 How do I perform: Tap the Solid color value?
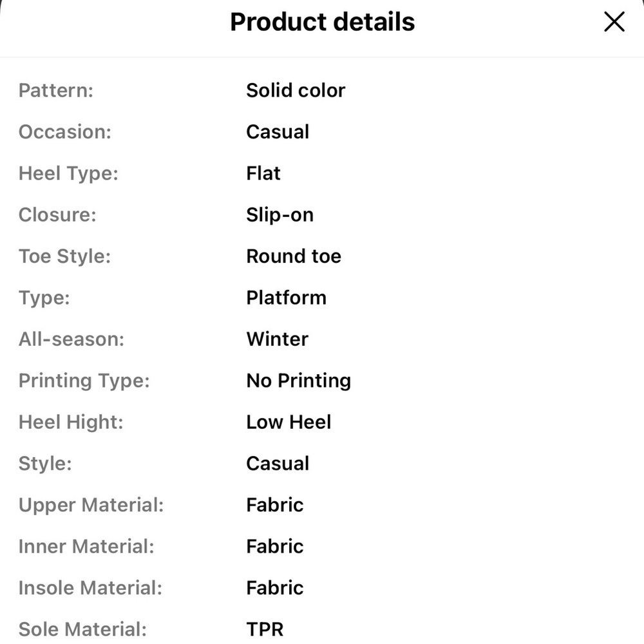[x=296, y=90]
